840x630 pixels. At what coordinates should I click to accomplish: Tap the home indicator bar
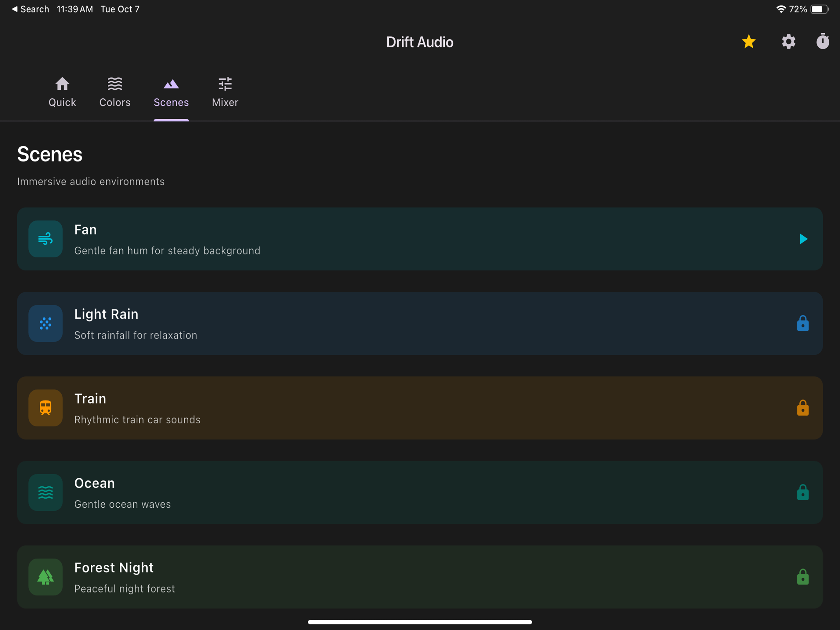(x=420, y=622)
